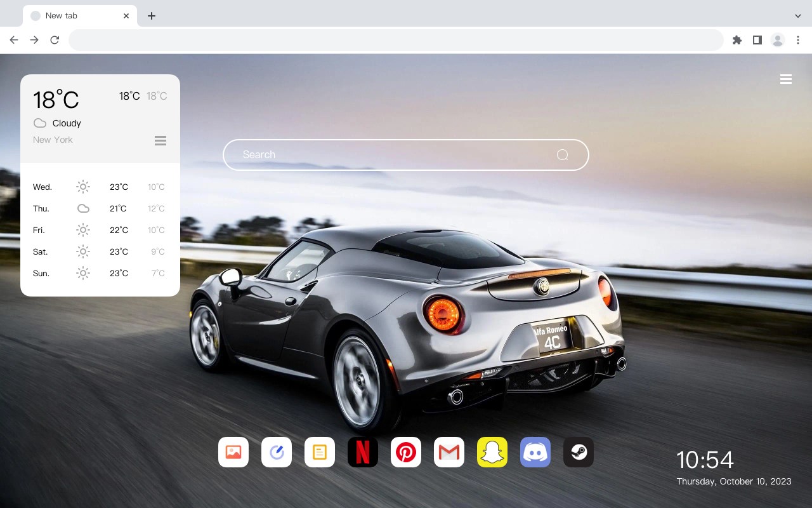Open the wallpaper gallery image icon

233,452
